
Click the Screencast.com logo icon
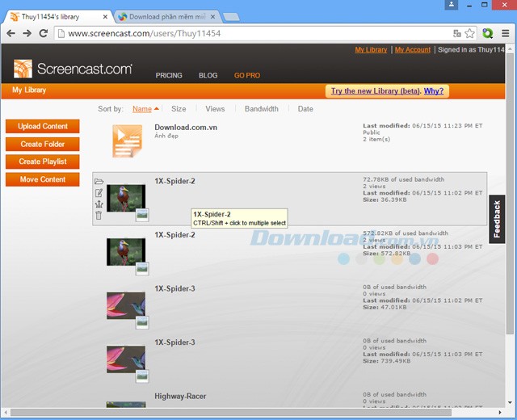tap(23, 69)
